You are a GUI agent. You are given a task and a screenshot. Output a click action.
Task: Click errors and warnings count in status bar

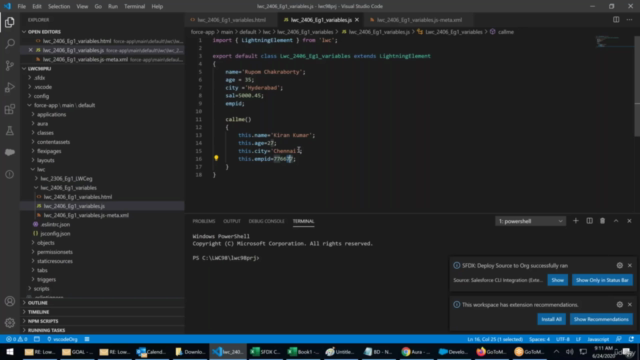(x=17, y=339)
